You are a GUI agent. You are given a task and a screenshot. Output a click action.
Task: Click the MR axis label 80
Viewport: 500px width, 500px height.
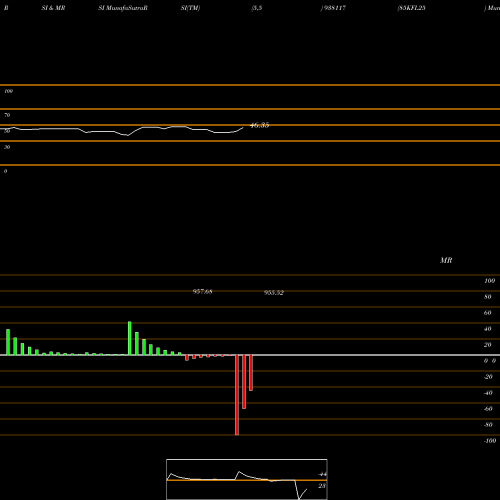tap(488, 297)
